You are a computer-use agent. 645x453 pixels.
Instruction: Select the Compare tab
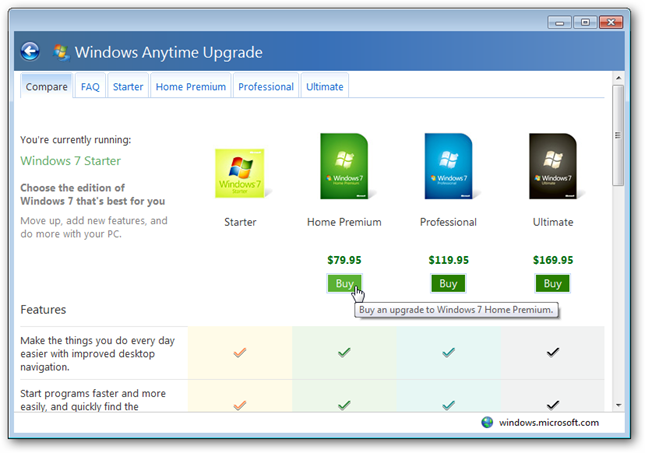(x=46, y=86)
